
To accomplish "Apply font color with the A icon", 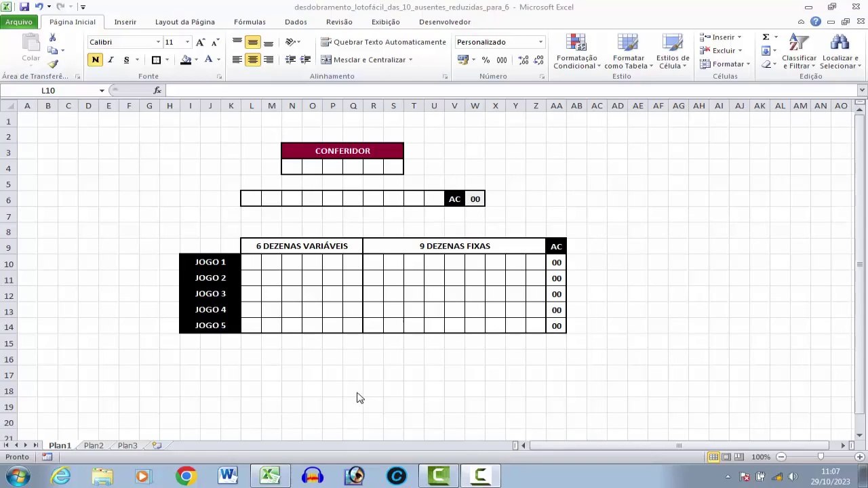I will click(x=209, y=60).
